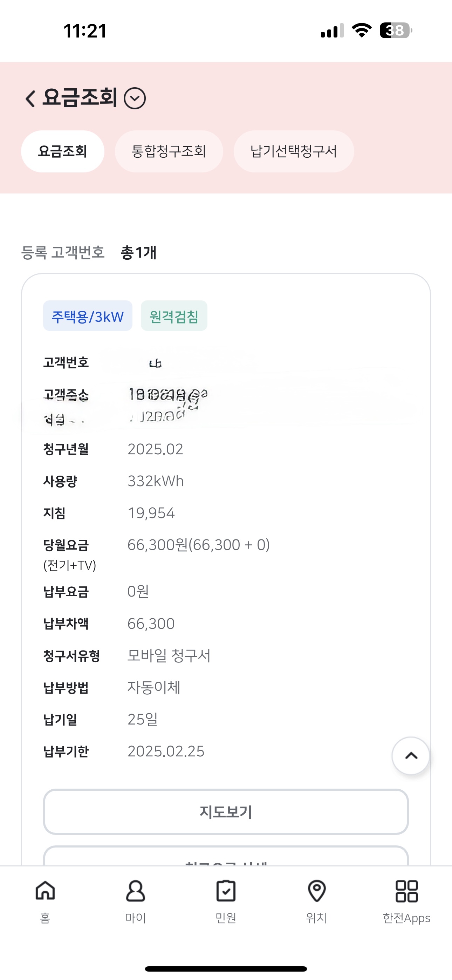The width and height of the screenshot is (452, 980).
Task: Open the 마이 profile icon
Action: coord(136,900)
